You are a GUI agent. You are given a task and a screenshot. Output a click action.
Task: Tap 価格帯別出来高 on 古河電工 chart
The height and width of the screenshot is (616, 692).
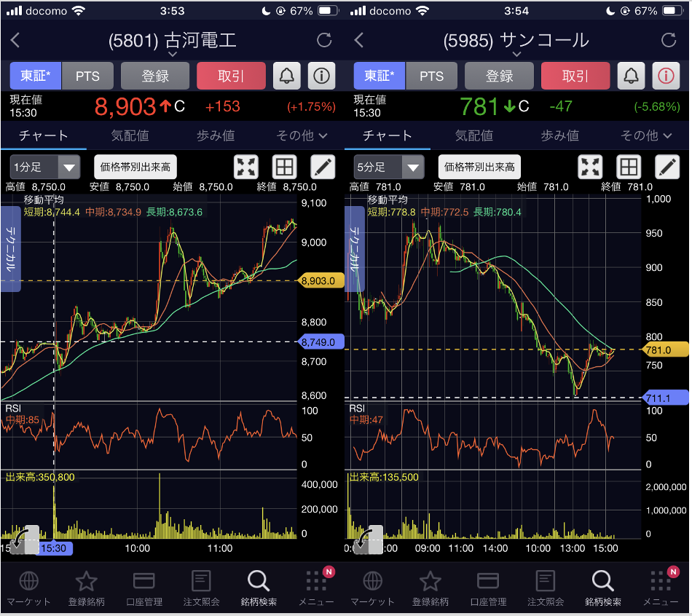135,167
